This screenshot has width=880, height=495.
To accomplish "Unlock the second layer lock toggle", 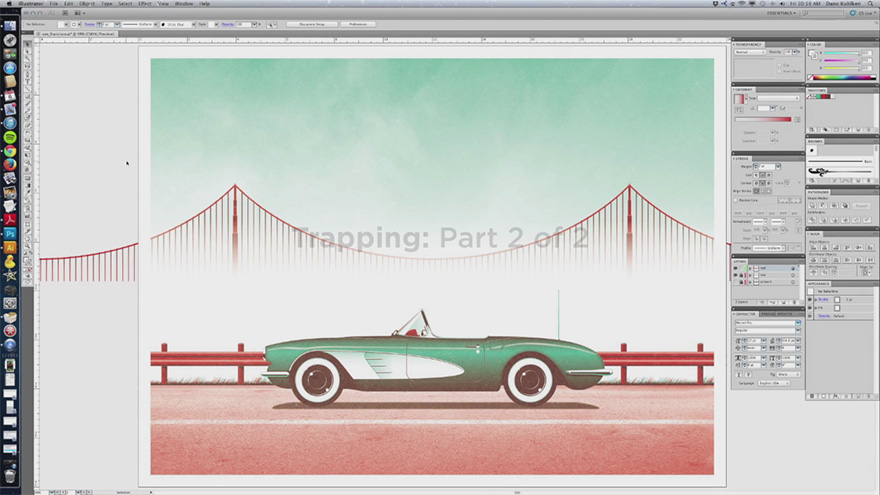I will 741,275.
